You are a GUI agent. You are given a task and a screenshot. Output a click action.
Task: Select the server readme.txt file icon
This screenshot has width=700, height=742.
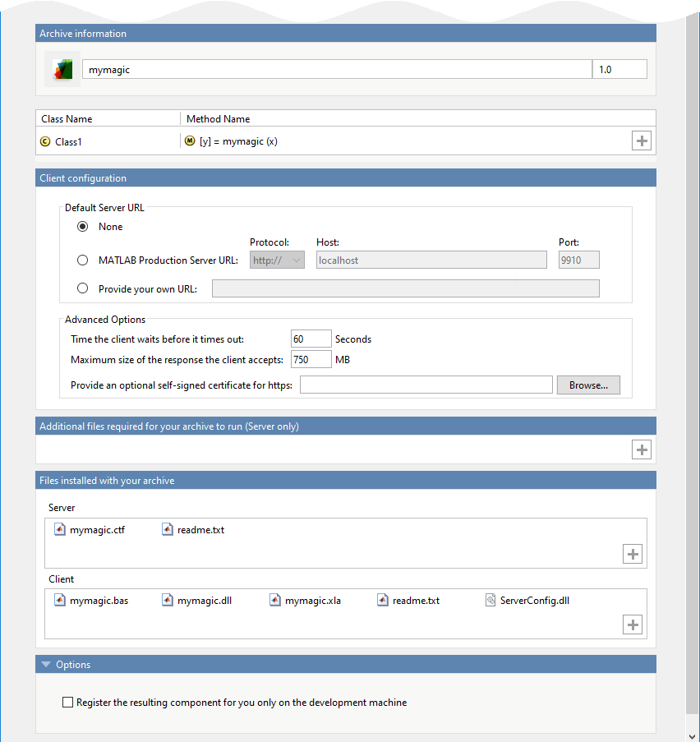pos(167,529)
